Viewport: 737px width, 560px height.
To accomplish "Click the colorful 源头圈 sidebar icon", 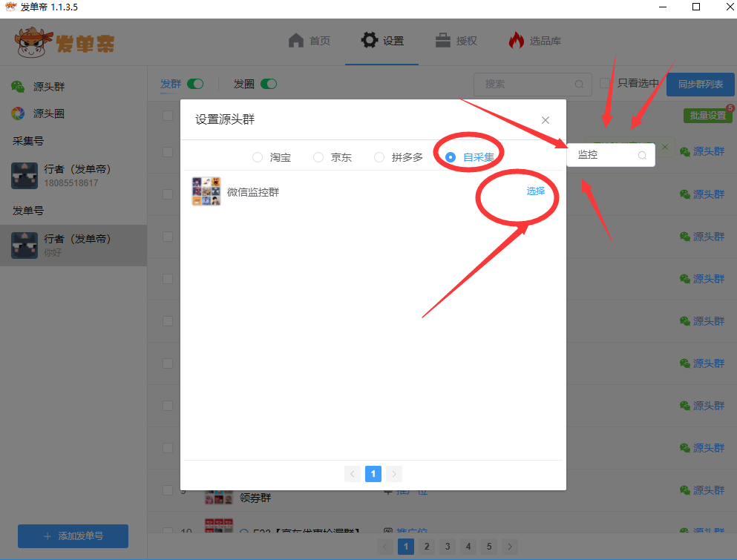I will (x=18, y=113).
